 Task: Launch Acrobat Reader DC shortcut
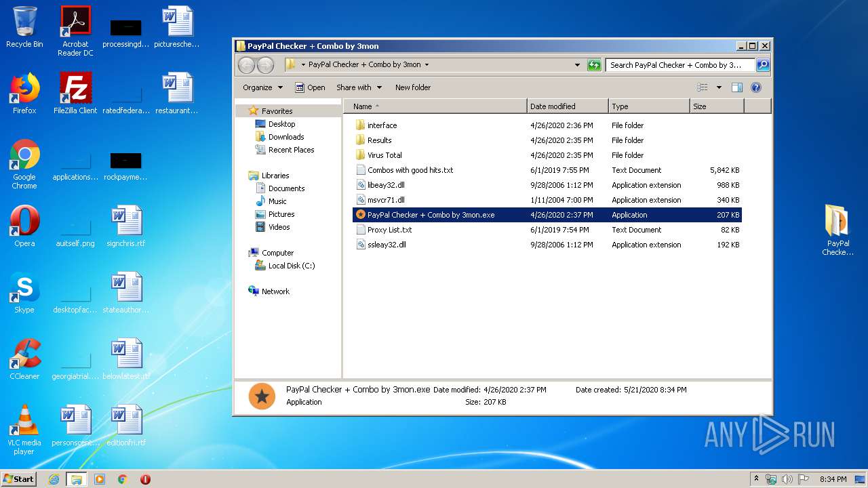[x=75, y=31]
